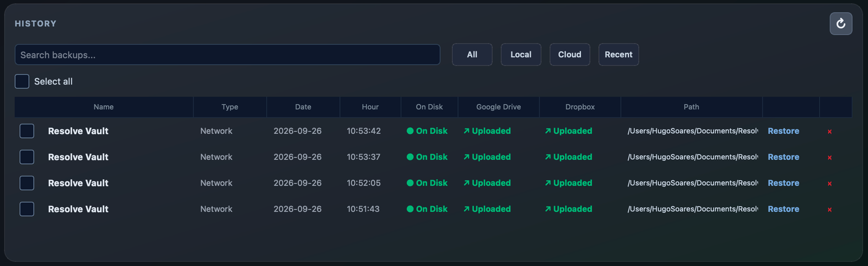The height and width of the screenshot is (266, 868).
Task: Click On Disk status of 10:51:43 backup
Action: (427, 209)
